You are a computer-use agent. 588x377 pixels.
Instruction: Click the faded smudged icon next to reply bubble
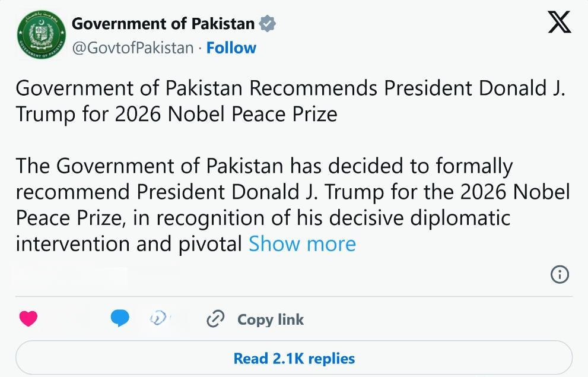(158, 318)
